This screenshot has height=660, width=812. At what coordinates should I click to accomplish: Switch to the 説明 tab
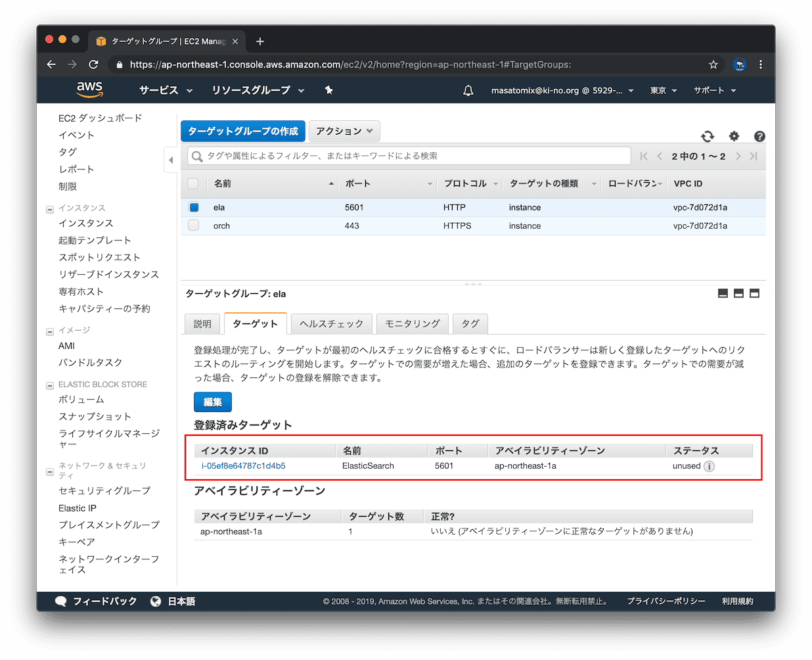coord(202,323)
